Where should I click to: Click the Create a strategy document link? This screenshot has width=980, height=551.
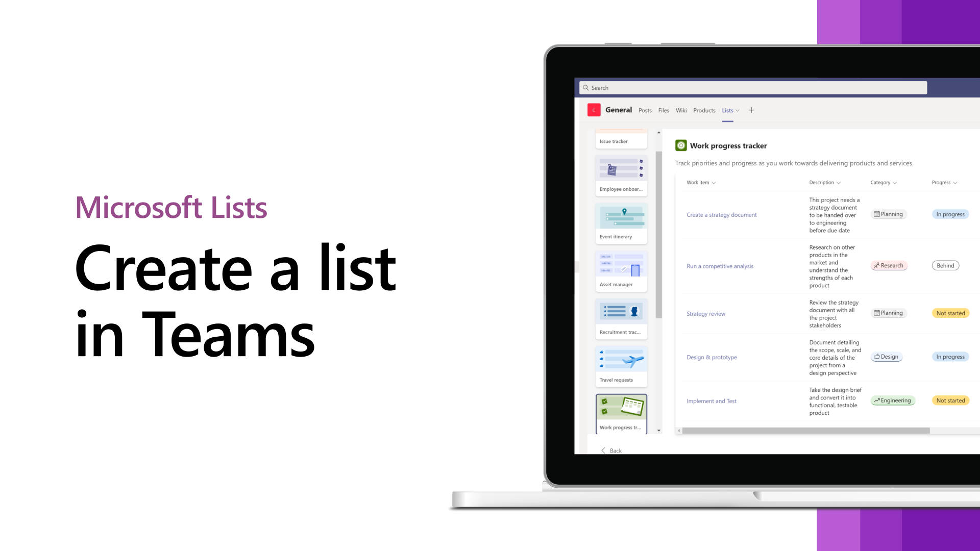pyautogui.click(x=722, y=215)
